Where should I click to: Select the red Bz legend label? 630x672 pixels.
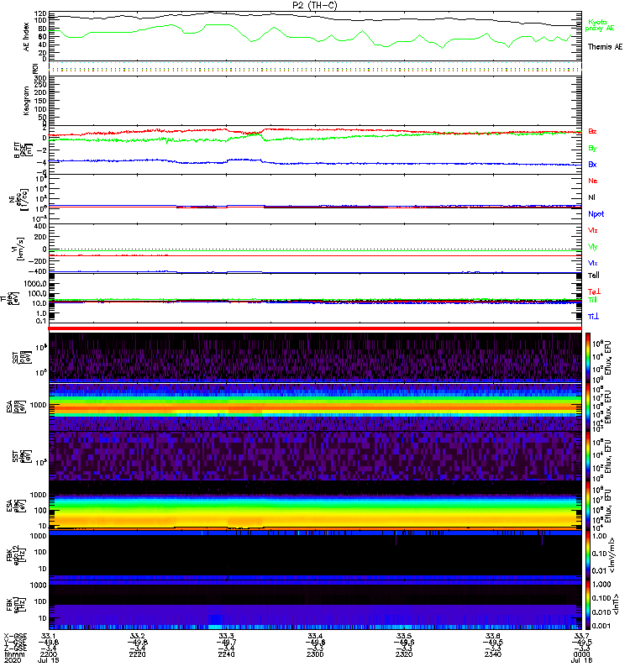(x=592, y=131)
